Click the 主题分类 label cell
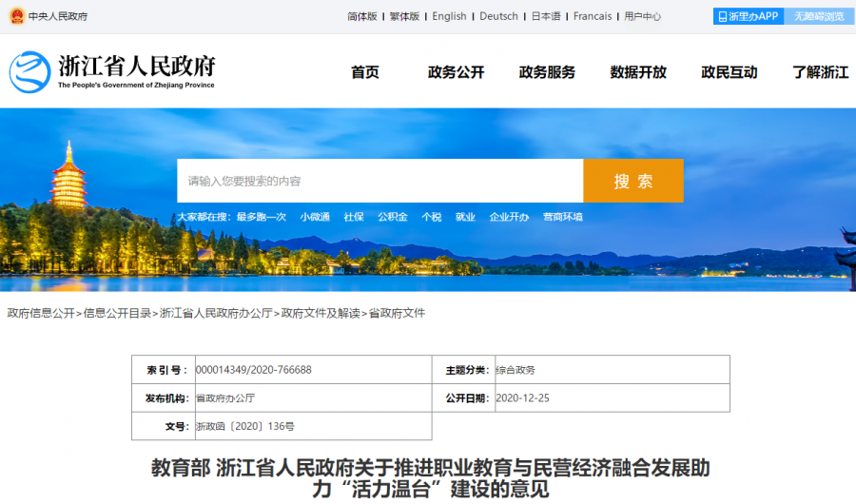Screen dimensions: 856x504 tap(463, 370)
